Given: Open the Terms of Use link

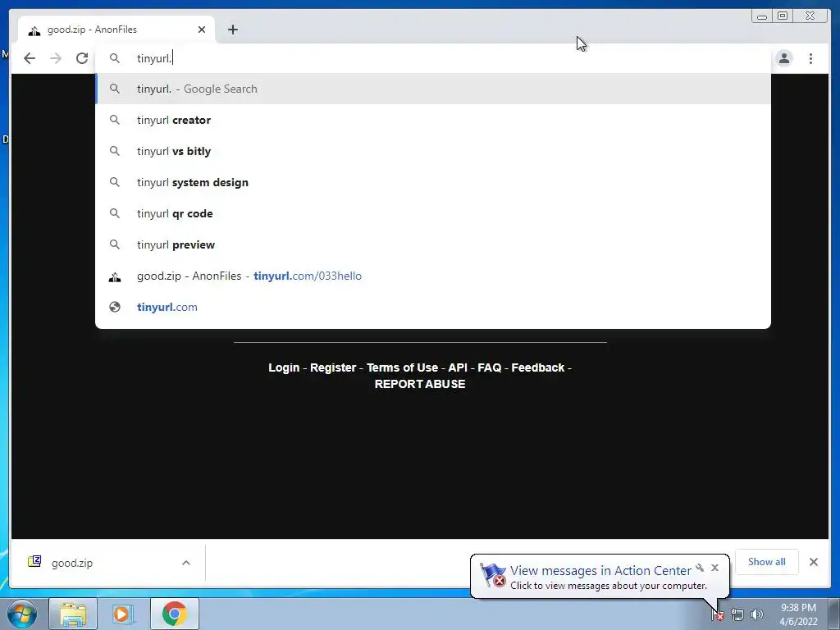Looking at the screenshot, I should (x=402, y=367).
